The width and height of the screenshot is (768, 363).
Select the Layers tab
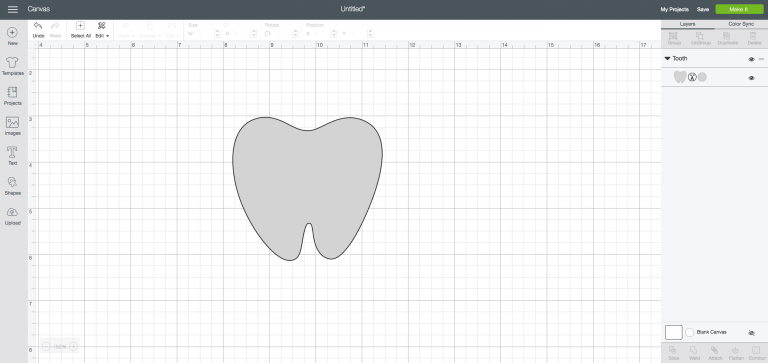(x=688, y=24)
